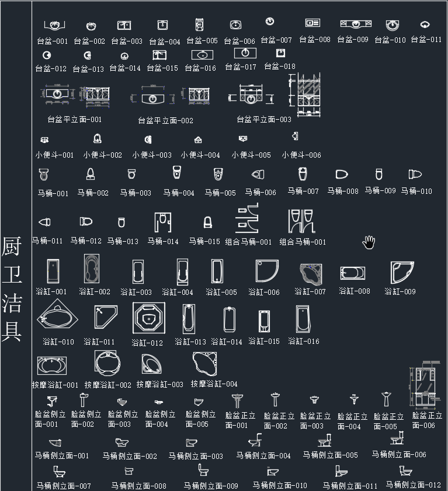
Task: Select the 台盆-001 basin symbol
Action: [54, 25]
